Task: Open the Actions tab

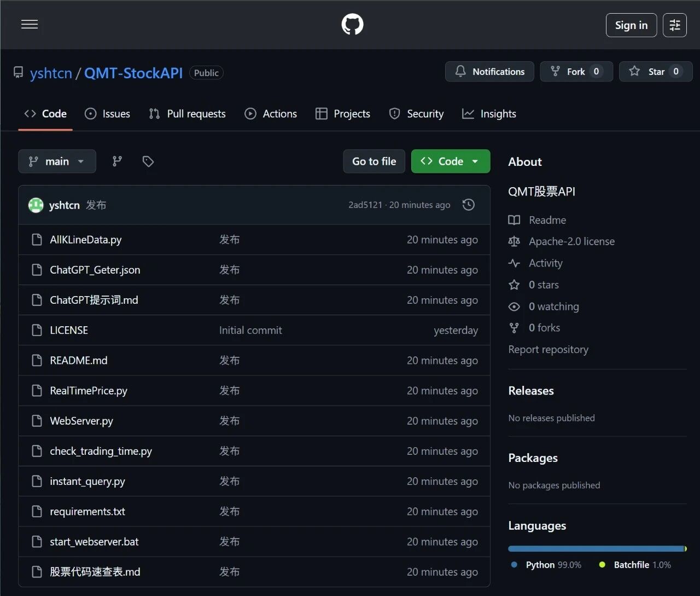Action: (271, 114)
